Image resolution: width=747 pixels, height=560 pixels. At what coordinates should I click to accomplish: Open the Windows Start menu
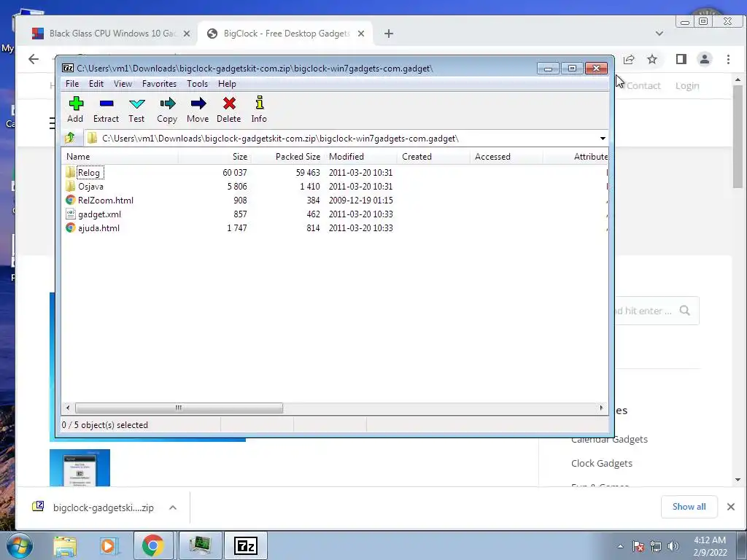click(x=19, y=545)
